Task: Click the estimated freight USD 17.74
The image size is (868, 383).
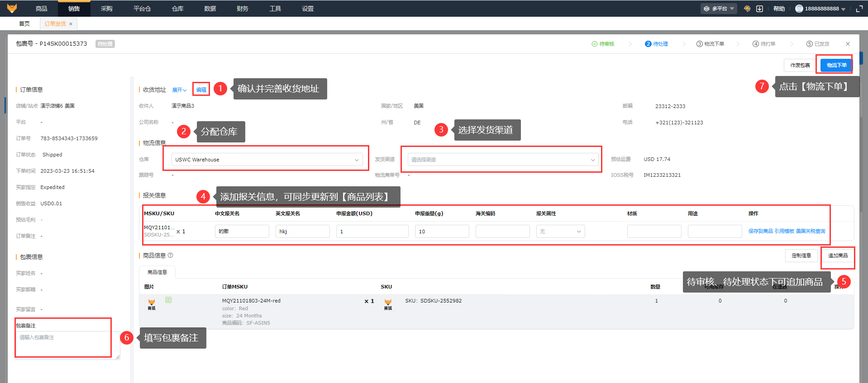Action: 657,159
